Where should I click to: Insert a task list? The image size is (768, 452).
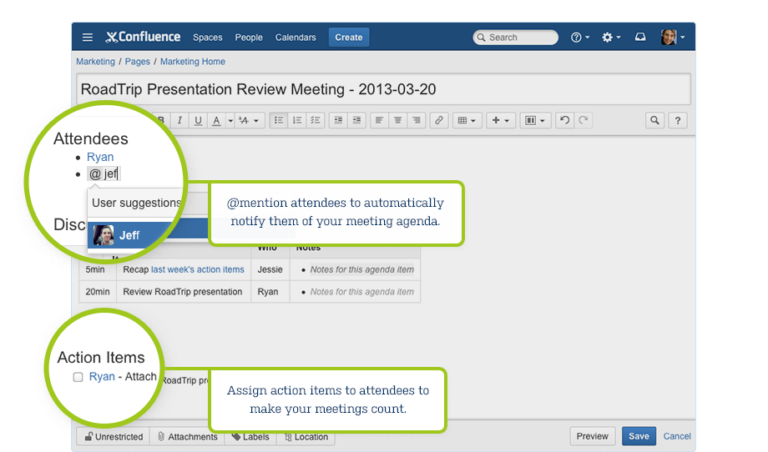pos(315,120)
